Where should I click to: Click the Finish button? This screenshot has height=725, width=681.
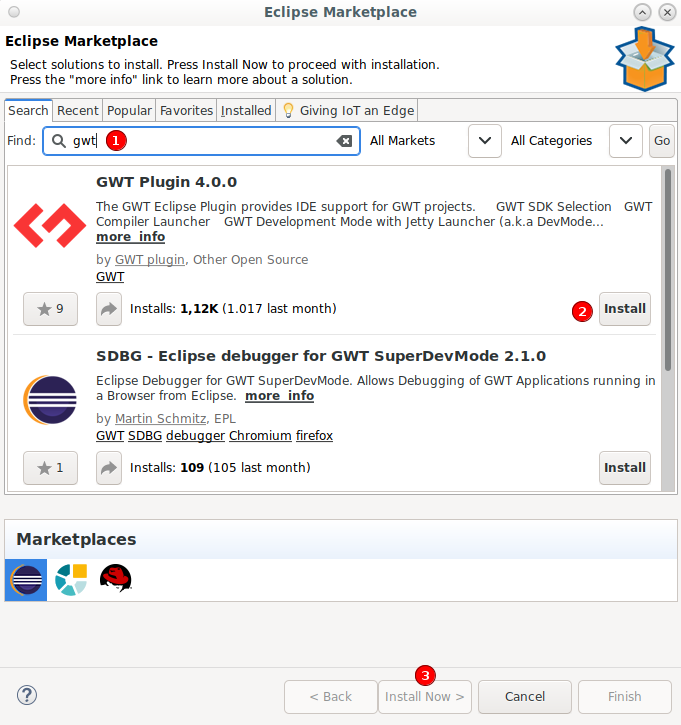[625, 697]
